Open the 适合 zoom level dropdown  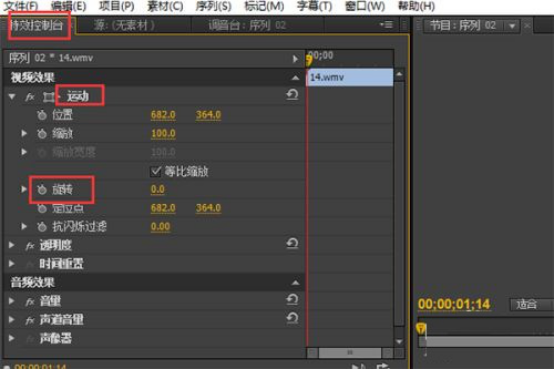pyautogui.click(x=532, y=304)
